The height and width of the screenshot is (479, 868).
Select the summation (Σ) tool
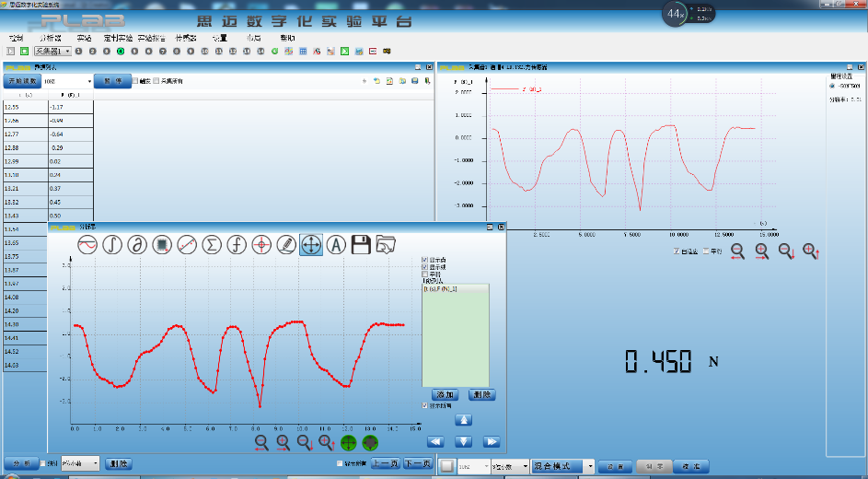pos(212,244)
